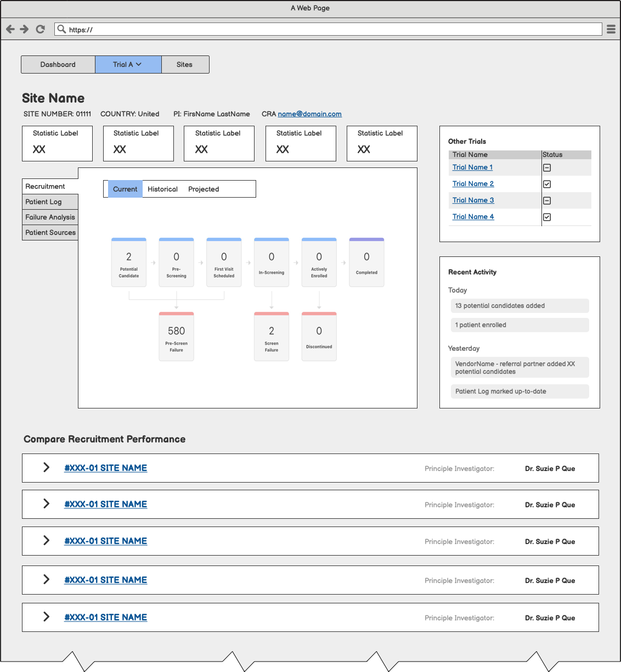Open Trial Name 4 link
Image resolution: width=621 pixels, height=672 pixels.
pos(473,217)
